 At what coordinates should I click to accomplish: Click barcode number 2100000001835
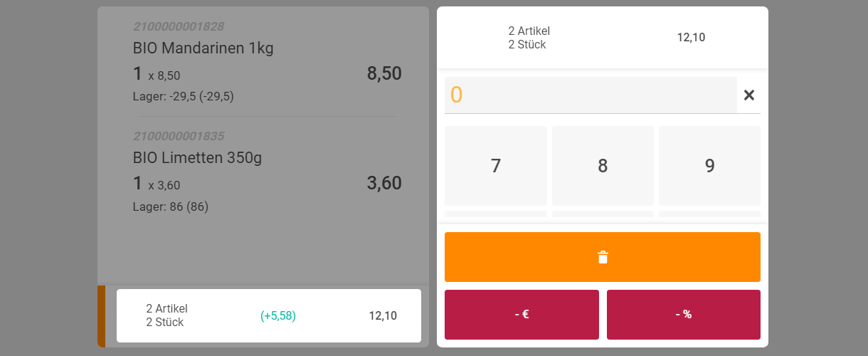click(179, 136)
